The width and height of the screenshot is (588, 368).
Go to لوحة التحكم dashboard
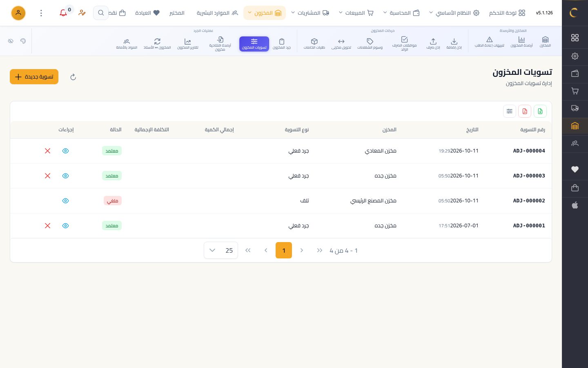point(507,13)
